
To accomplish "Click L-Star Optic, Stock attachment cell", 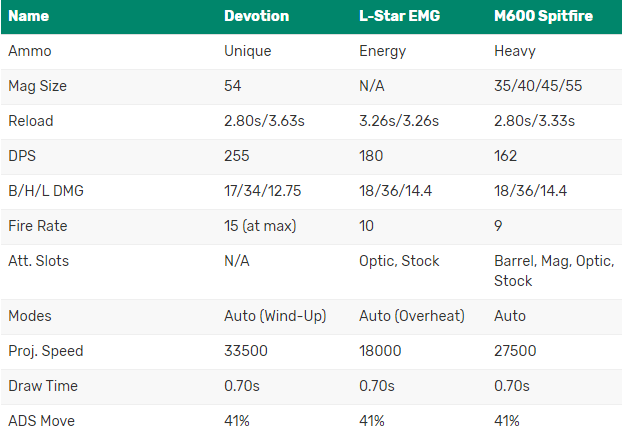I will 399,261.
